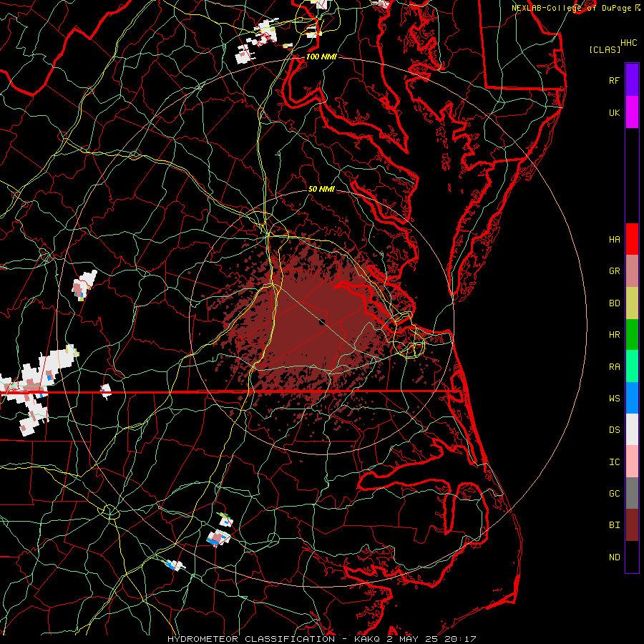Select the BD big drops yellow swatch
This screenshot has height=644, width=644.
click(x=632, y=303)
